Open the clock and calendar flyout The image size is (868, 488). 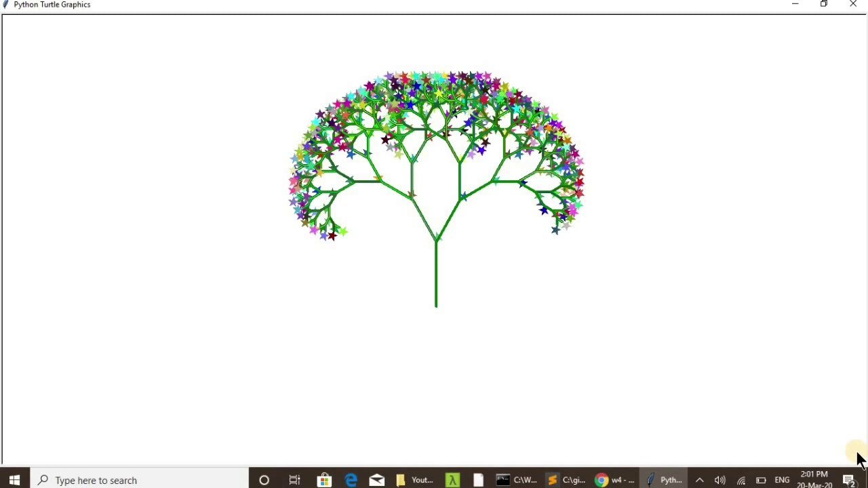814,480
